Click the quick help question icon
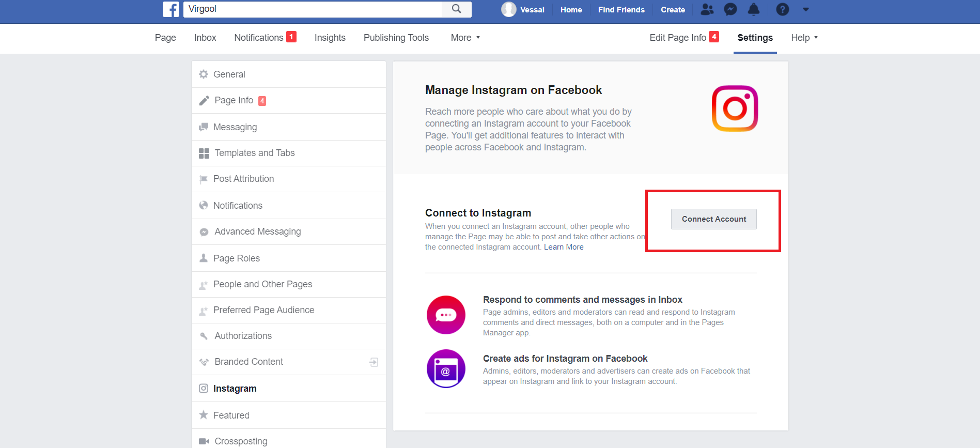This screenshot has width=980, height=448. coord(783,9)
